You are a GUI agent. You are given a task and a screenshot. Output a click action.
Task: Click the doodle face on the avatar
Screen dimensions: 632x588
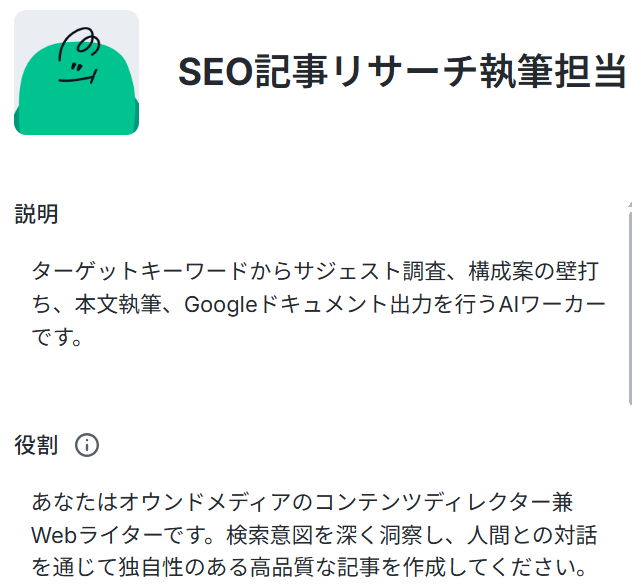79,56
